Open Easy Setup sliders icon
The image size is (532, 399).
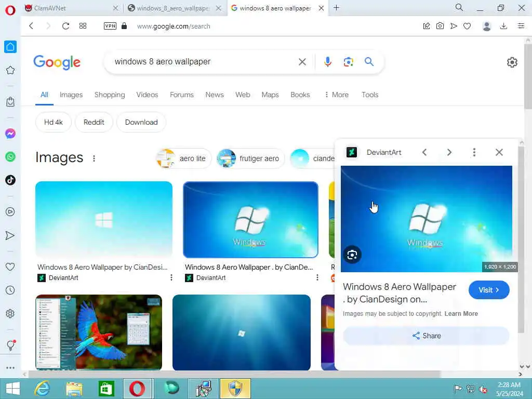point(521,26)
